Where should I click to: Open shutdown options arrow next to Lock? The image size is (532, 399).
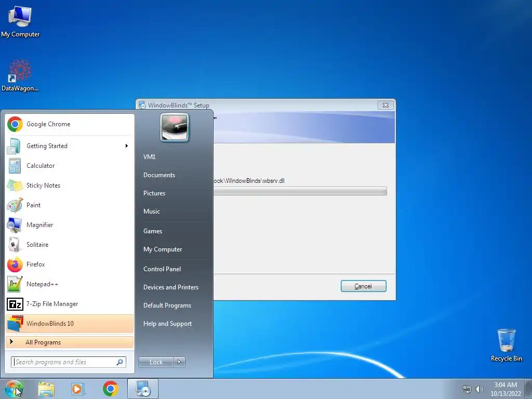click(179, 362)
